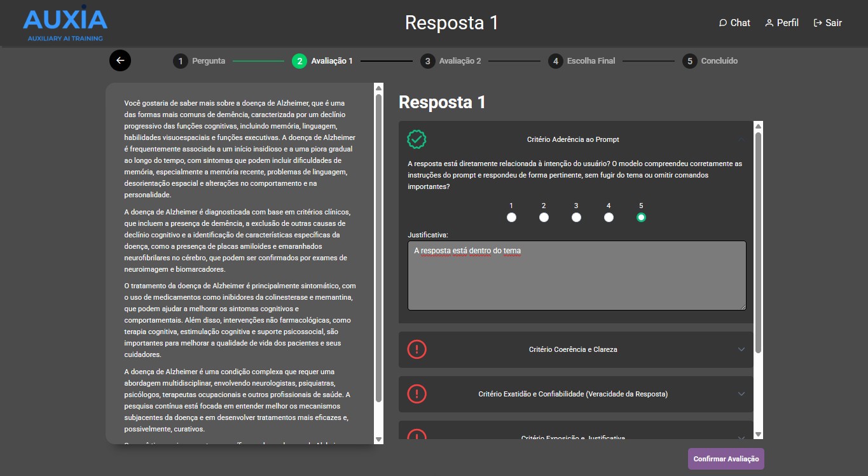Expand the Critério Coerência e Clareza chevron
Image resolution: width=868 pixels, height=476 pixels.
[741, 349]
